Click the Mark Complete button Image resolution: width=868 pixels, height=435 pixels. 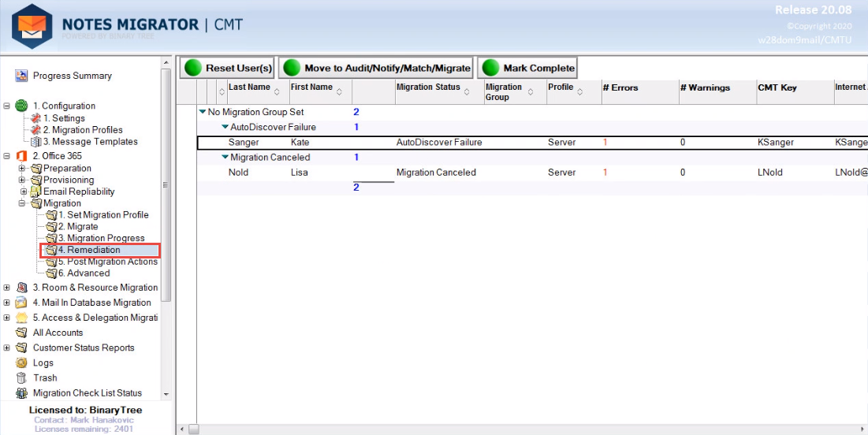point(527,68)
